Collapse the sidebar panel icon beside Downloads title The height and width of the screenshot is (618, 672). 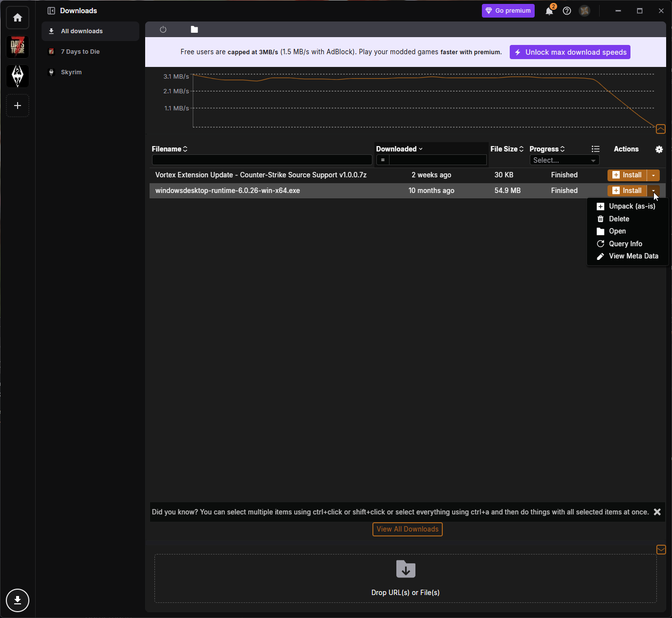[x=51, y=11]
